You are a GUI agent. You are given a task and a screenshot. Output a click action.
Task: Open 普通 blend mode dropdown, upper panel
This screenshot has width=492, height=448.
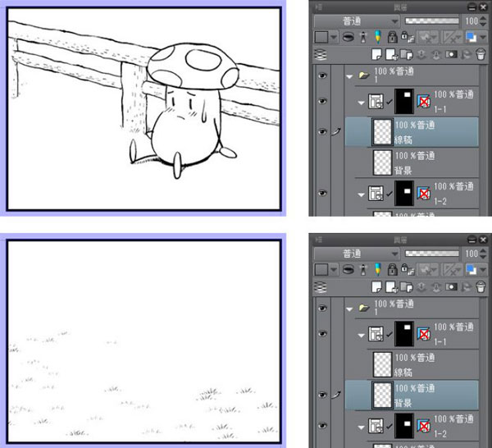click(x=357, y=21)
